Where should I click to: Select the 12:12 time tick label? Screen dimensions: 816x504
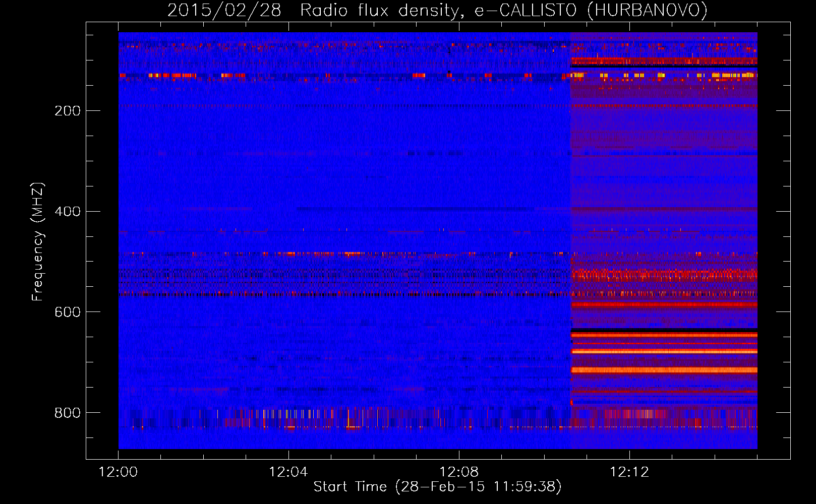click(x=629, y=472)
